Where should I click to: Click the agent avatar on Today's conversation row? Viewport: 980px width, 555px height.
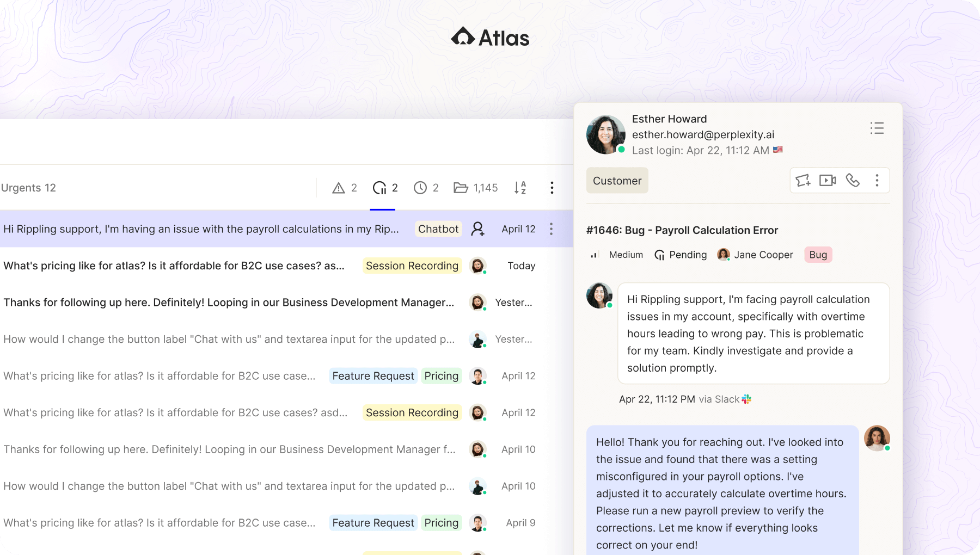tap(477, 266)
